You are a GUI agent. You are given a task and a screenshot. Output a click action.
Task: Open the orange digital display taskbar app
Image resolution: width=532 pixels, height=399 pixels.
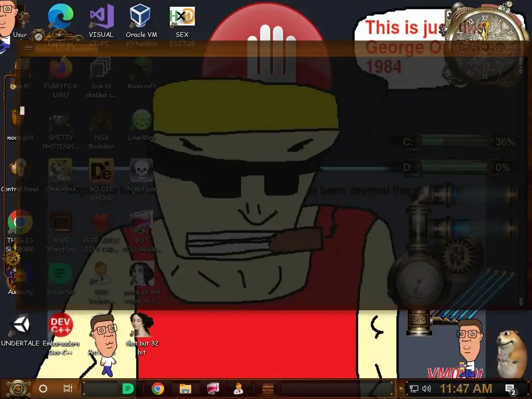click(268, 389)
